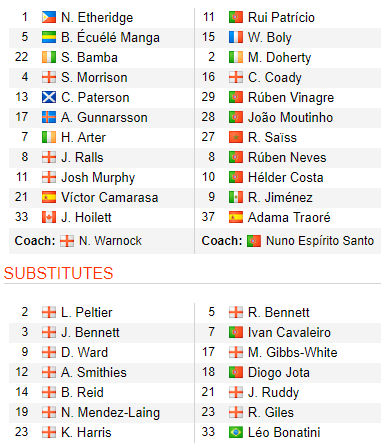Viewport: 384px width, 443px height.
Task: Open coach Nuno Espírito Santo link
Action: [320, 241]
